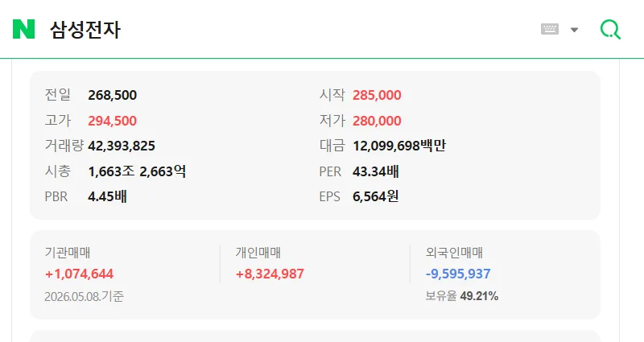This screenshot has height=342, width=644.
Task: Click the 기관매매 heading
Action: click(68, 253)
